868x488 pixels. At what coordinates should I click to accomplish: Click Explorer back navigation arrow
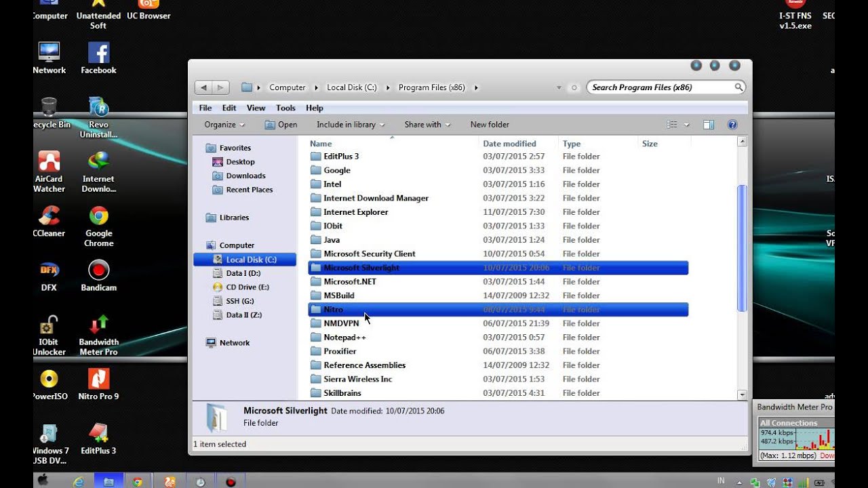(x=203, y=87)
